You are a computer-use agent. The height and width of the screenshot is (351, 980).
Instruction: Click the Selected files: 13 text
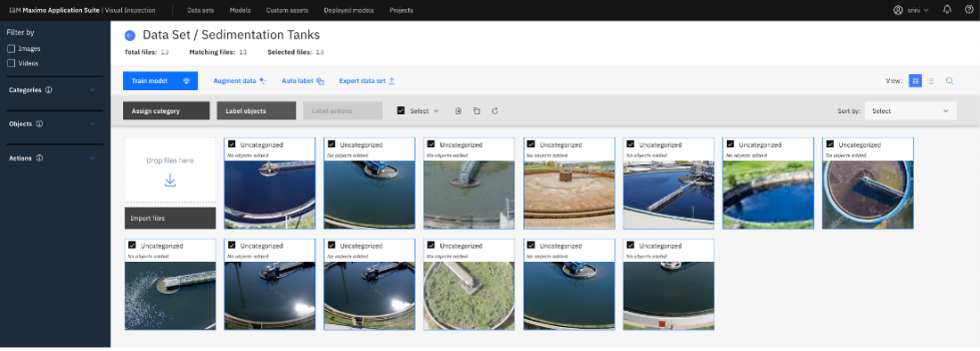296,53
